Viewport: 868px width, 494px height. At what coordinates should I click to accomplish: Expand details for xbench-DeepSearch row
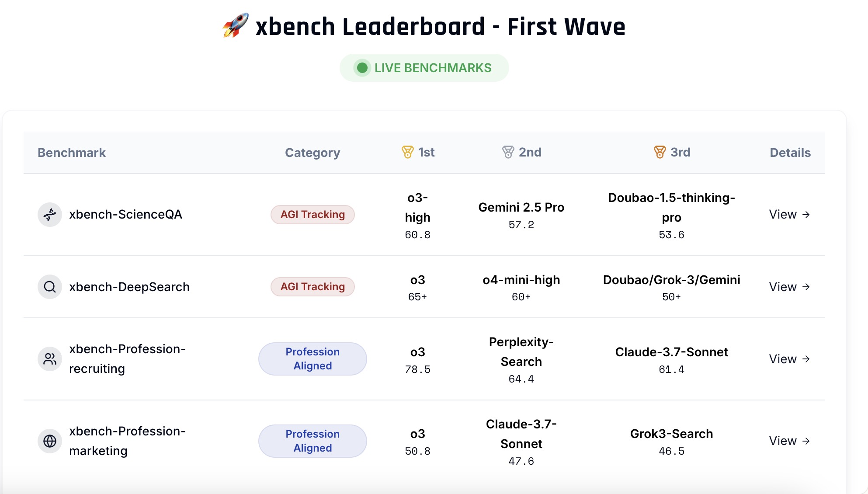pos(789,287)
